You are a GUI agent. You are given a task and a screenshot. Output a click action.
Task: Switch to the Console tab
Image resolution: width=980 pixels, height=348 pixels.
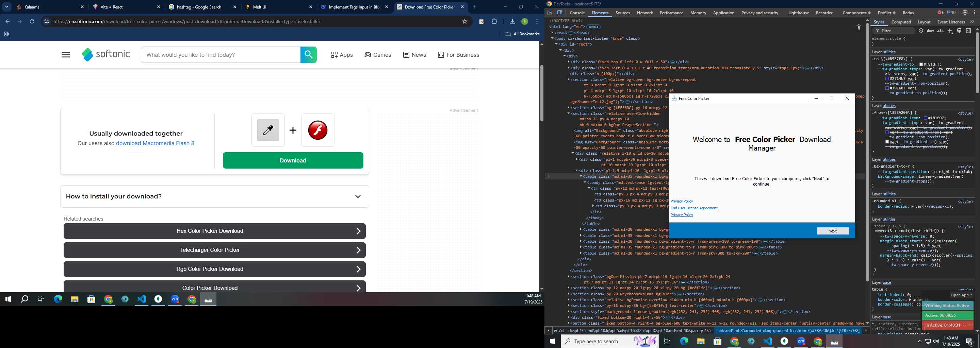click(577, 13)
